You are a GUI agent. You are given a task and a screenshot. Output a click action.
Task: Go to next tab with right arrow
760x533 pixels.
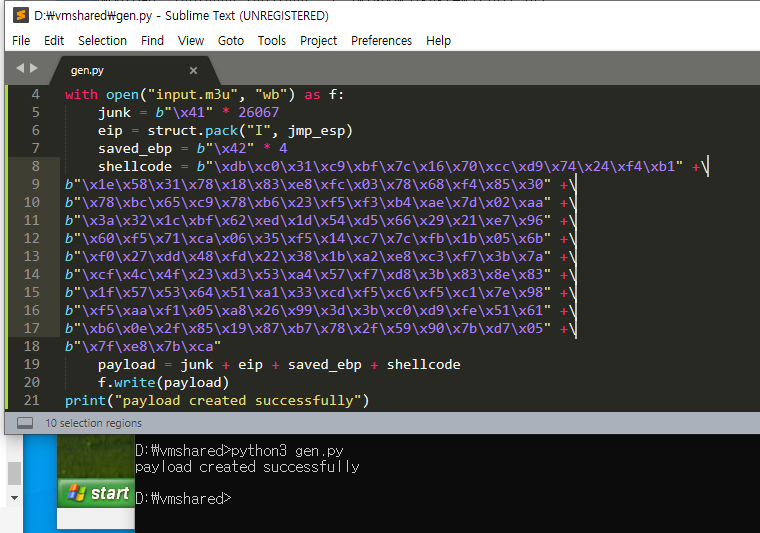click(x=33, y=68)
